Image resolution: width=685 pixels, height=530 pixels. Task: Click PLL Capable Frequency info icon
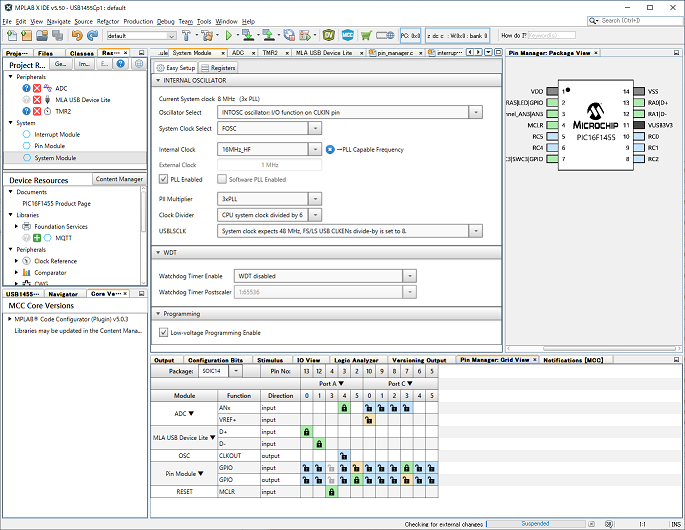coord(330,149)
